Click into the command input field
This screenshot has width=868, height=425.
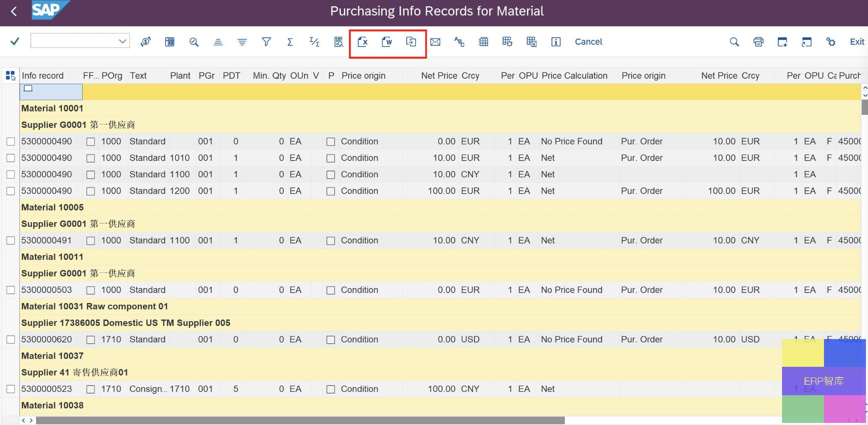tap(75, 41)
